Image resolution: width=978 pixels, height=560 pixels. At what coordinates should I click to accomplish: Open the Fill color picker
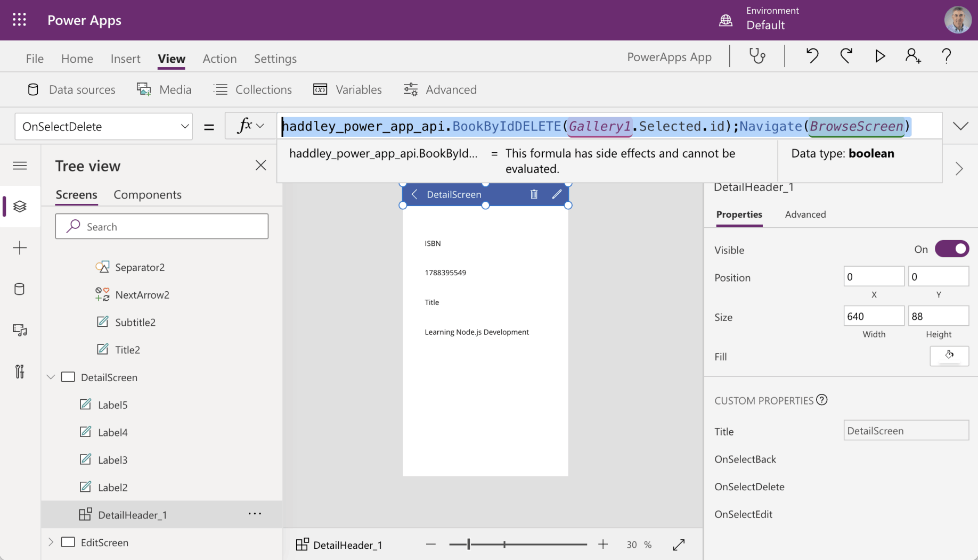coord(949,356)
